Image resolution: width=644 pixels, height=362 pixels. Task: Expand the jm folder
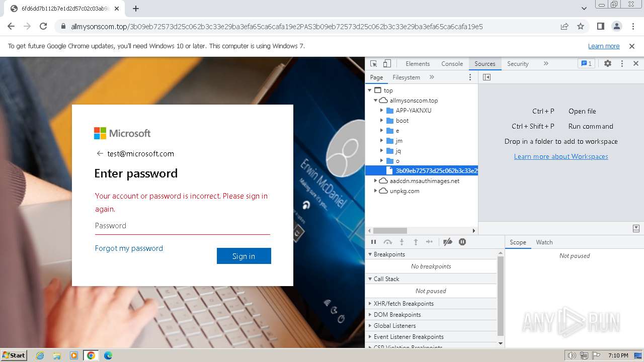coord(382,141)
